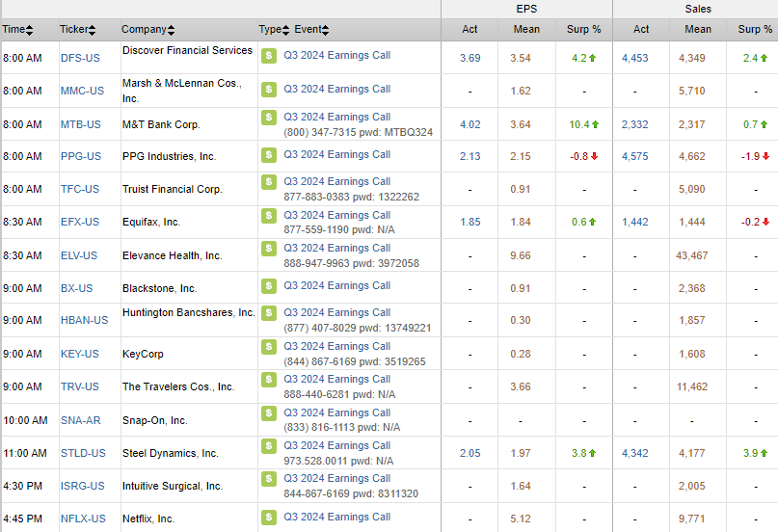Open the EFX-US ticker link

pos(80,222)
